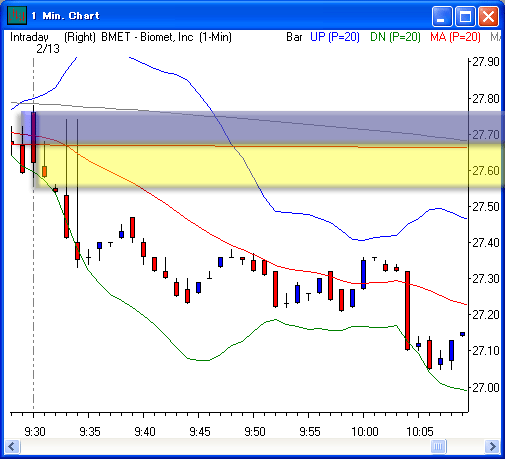Maximize the 1 Min. Chart window

pos(465,16)
